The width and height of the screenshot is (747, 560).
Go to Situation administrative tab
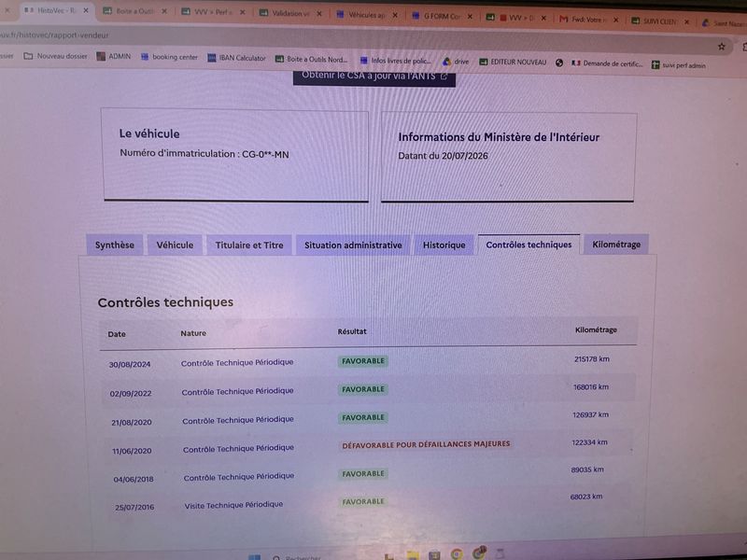tap(353, 245)
